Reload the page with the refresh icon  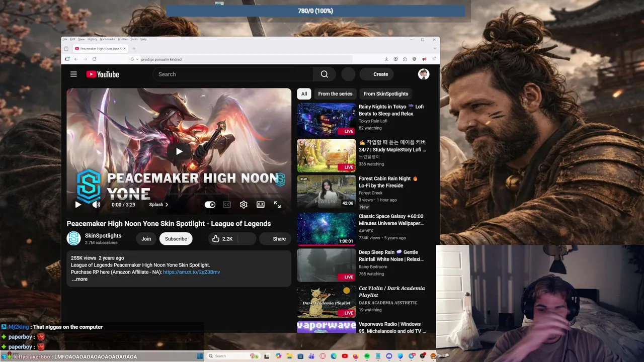click(94, 59)
